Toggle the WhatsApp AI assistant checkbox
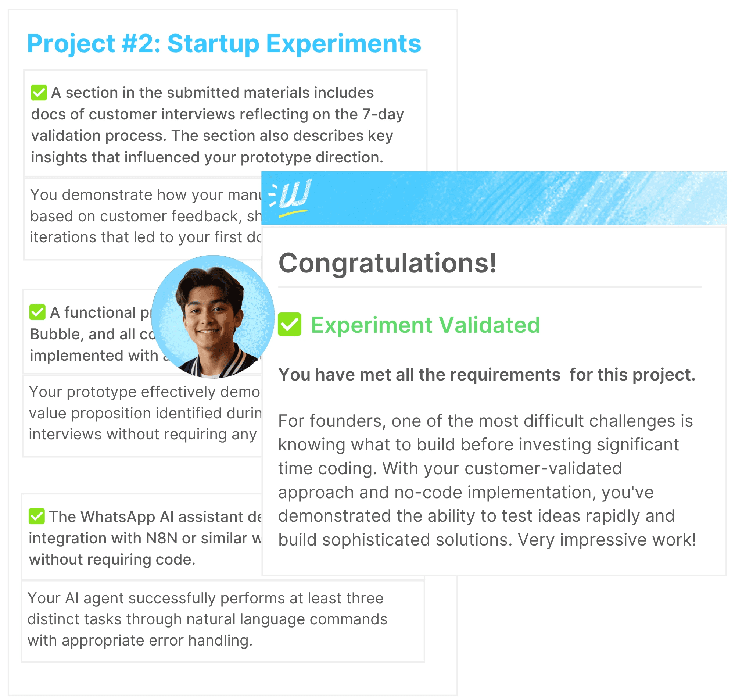The width and height of the screenshot is (735, 700). 36,517
